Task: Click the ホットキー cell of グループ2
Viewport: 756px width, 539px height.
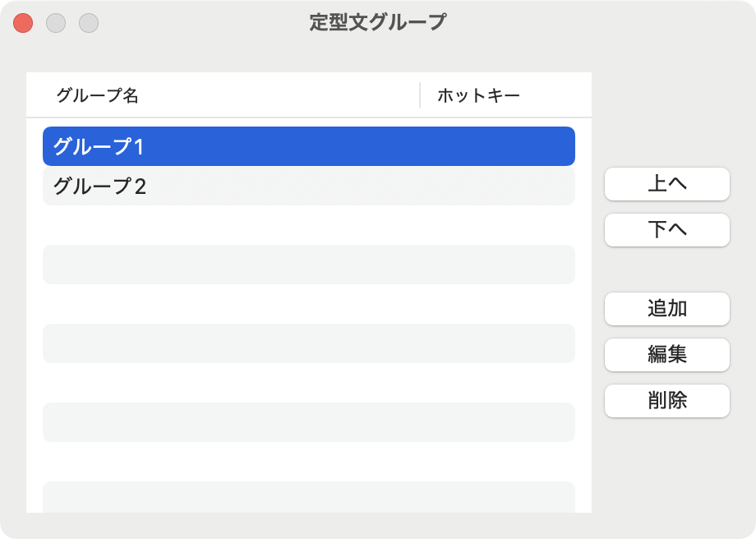Action: 497,186
